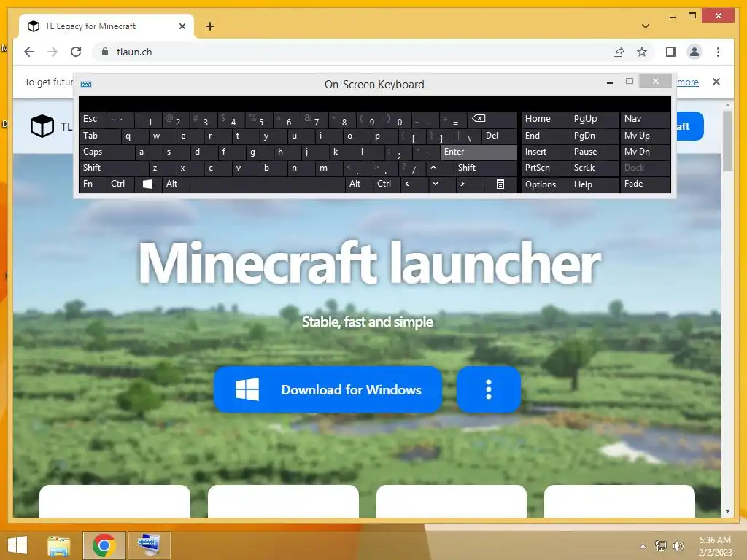Click the Enter key
The image size is (747, 560).
(479, 152)
